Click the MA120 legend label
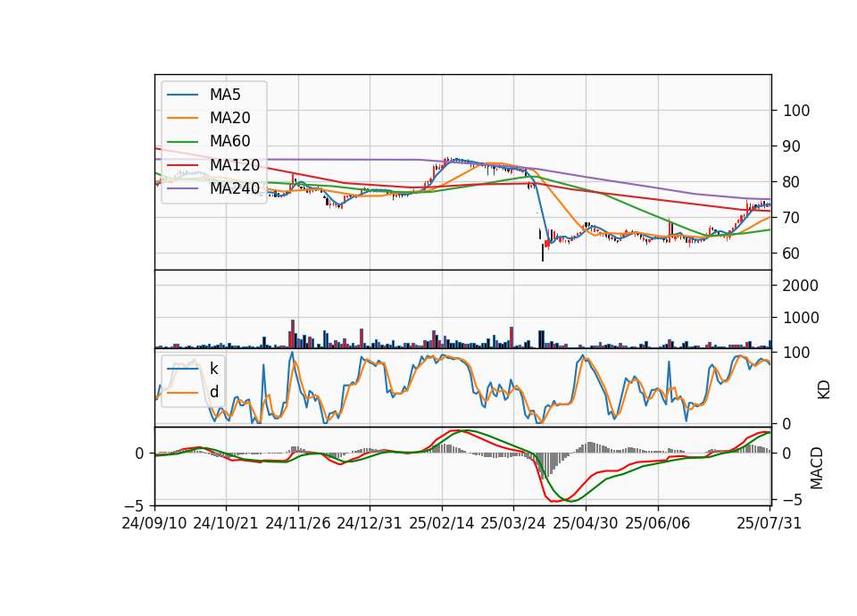 click(235, 164)
